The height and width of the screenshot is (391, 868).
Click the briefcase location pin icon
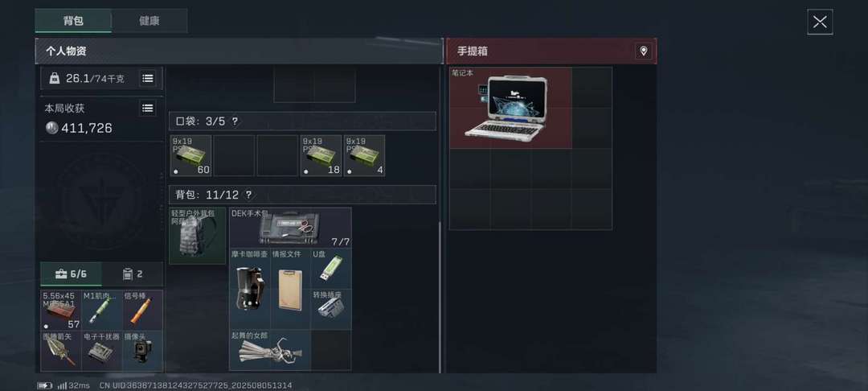(643, 51)
